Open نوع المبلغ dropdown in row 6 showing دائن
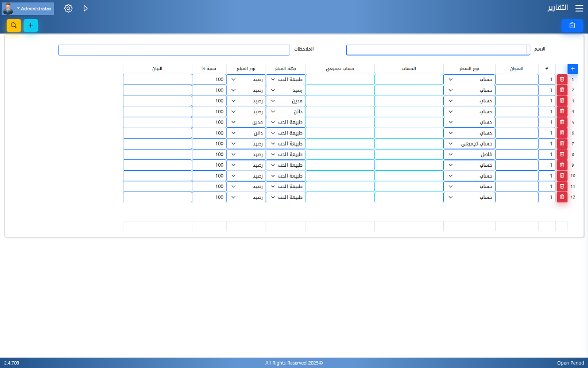The width and height of the screenshot is (588, 368). (246, 133)
